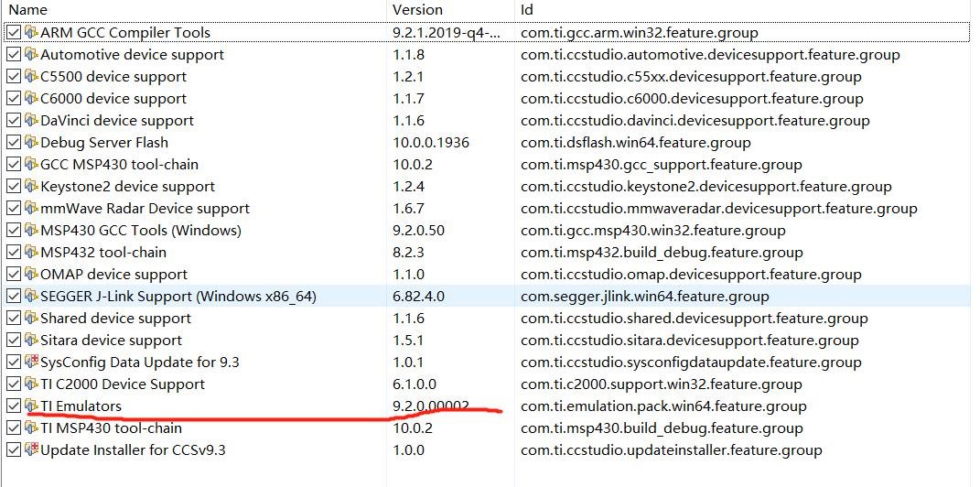Click the MSP430 GCC Tools (Windows) icon
The width and height of the screenshot is (980, 487).
(x=31, y=230)
